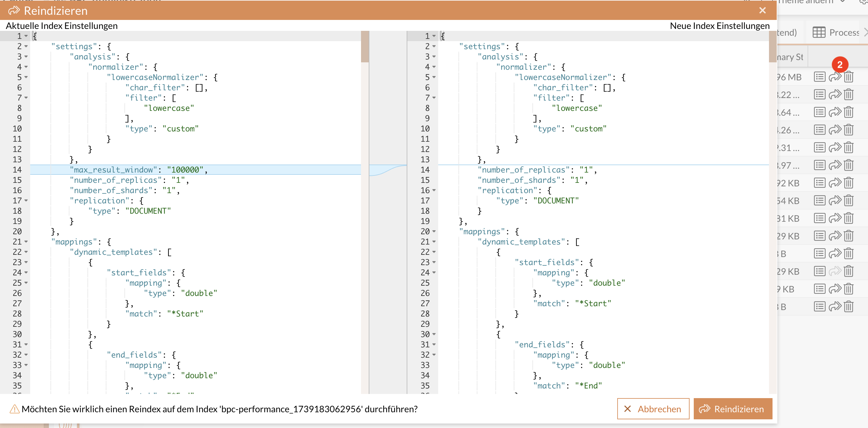868x428 pixels.
Task: Click reindex icon in the 96 MB row
Action: coord(834,77)
